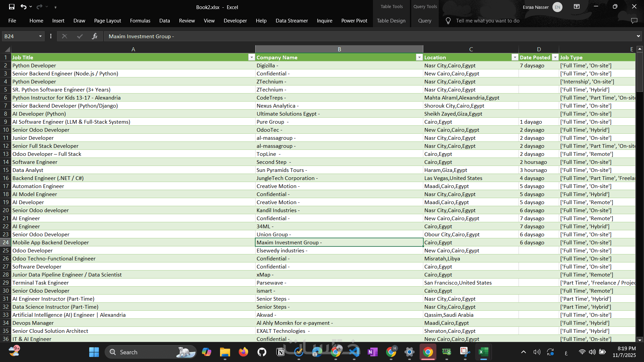Open the Formulas ribbon tab

coord(140,21)
